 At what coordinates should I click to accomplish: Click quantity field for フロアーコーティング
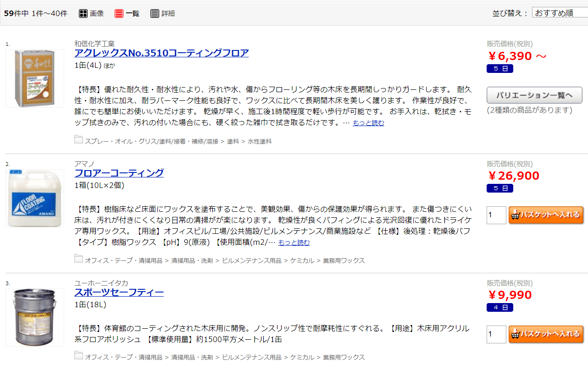click(x=496, y=215)
